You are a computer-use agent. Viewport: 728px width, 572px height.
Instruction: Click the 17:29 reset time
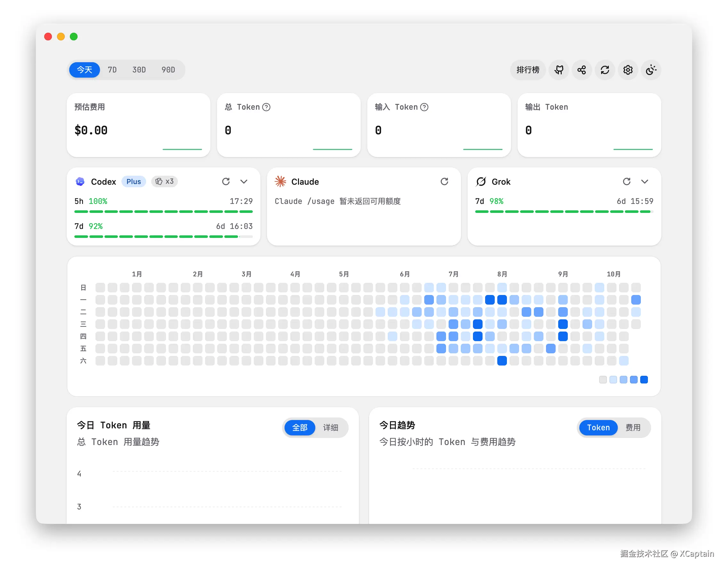241,201
